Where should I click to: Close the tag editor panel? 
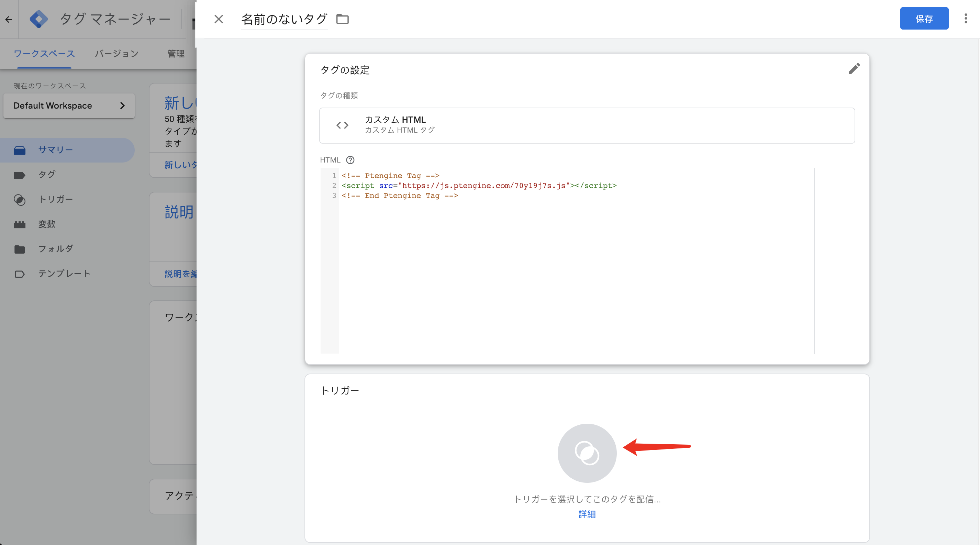pos(219,19)
